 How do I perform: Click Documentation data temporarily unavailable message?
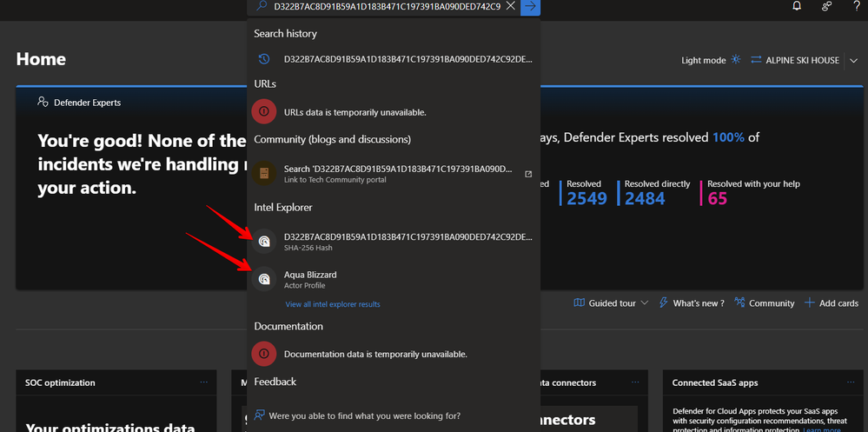click(x=375, y=354)
